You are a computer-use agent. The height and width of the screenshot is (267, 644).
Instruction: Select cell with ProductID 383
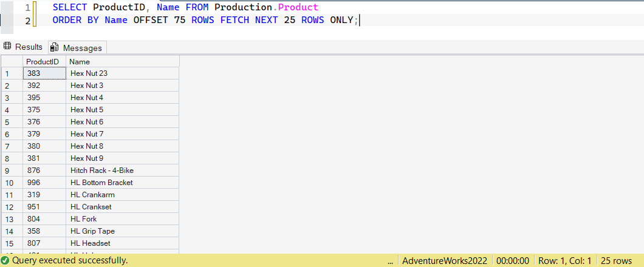tap(44, 73)
